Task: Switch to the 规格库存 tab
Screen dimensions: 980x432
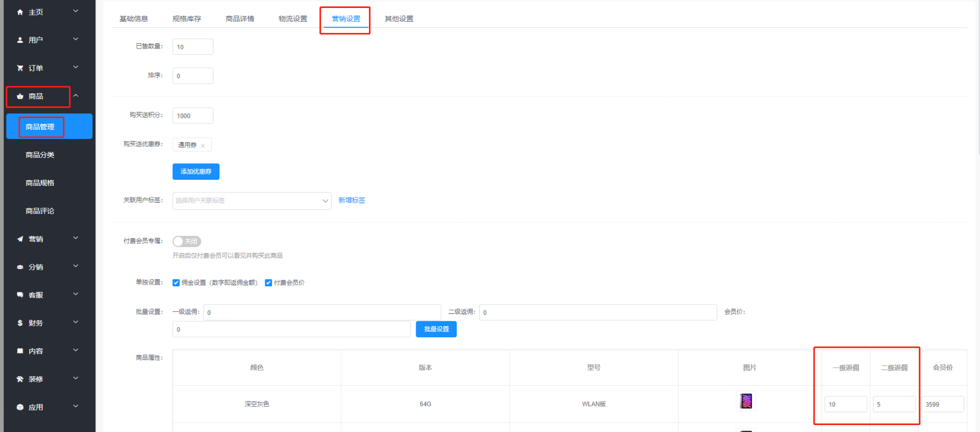Action: (x=186, y=19)
